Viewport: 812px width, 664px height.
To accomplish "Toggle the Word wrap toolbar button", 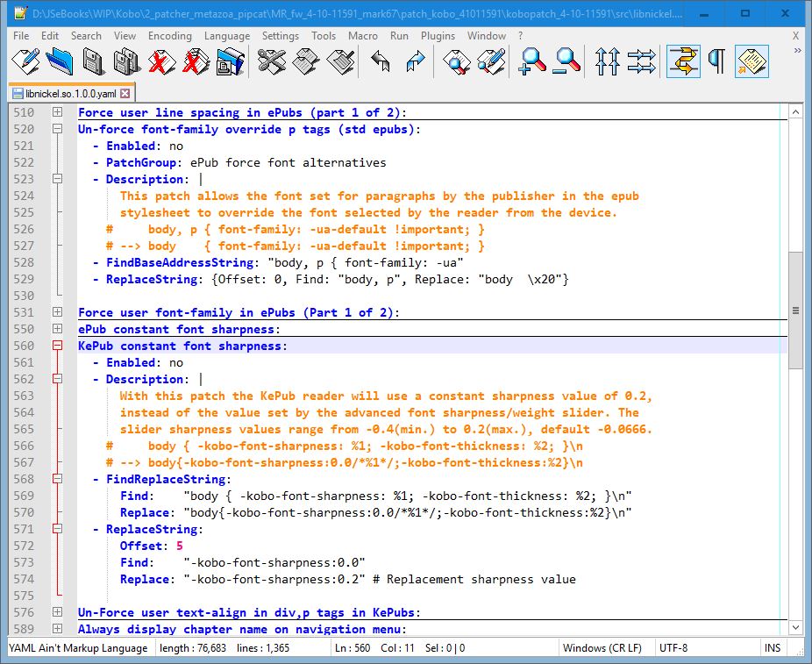I will [x=683, y=61].
